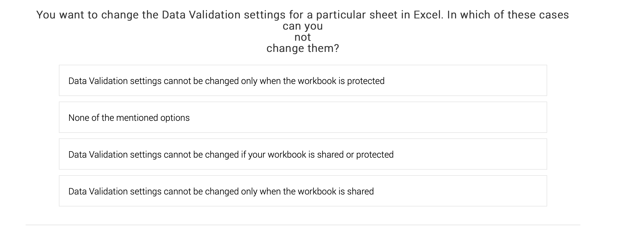The image size is (644, 226).
Task: Click the fourth answer choice box
Action: pos(303,191)
